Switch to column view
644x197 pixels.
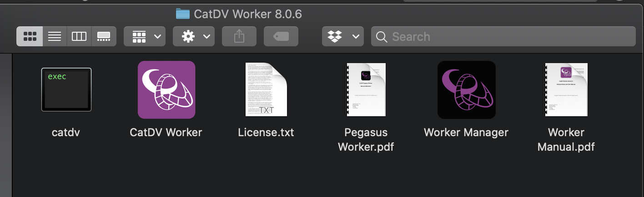pyautogui.click(x=79, y=36)
